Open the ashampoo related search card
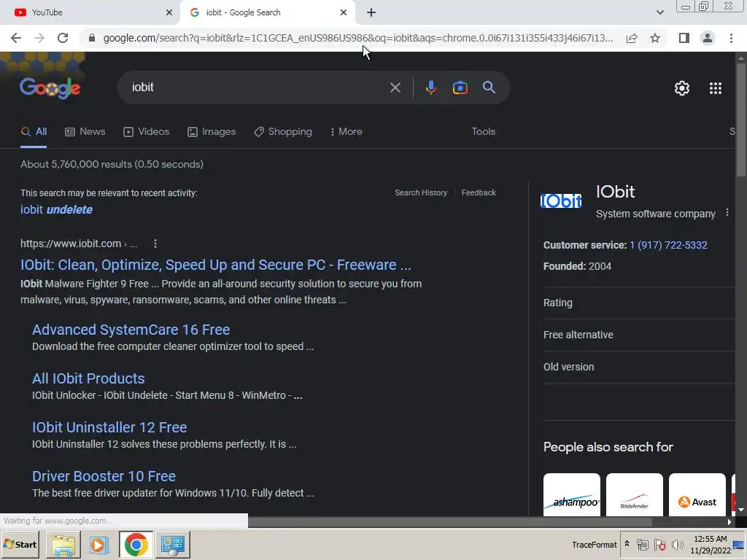The width and height of the screenshot is (747, 560). (x=572, y=494)
